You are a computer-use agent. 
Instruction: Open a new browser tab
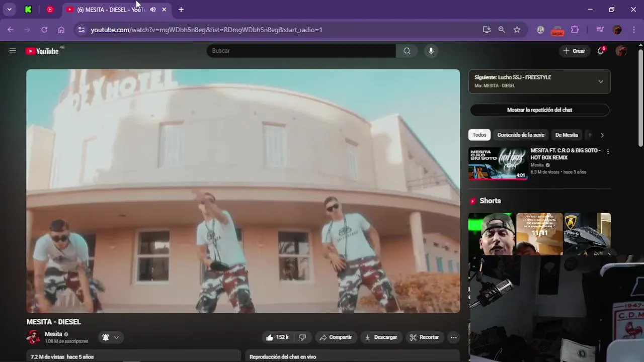tap(181, 10)
